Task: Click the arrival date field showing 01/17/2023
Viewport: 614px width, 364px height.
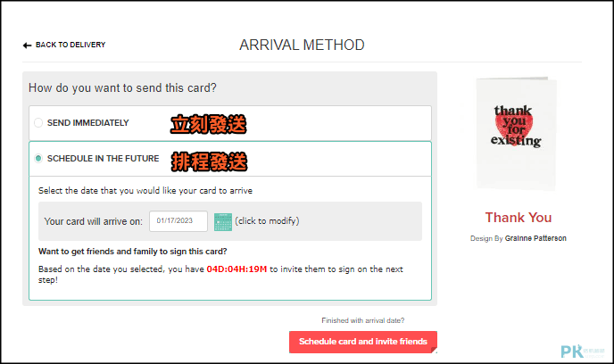Action: [x=178, y=221]
